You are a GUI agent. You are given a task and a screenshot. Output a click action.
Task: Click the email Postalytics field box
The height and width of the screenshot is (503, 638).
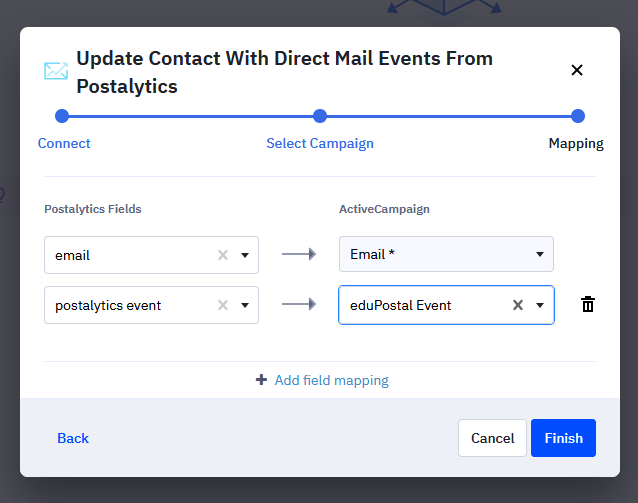[151, 255]
